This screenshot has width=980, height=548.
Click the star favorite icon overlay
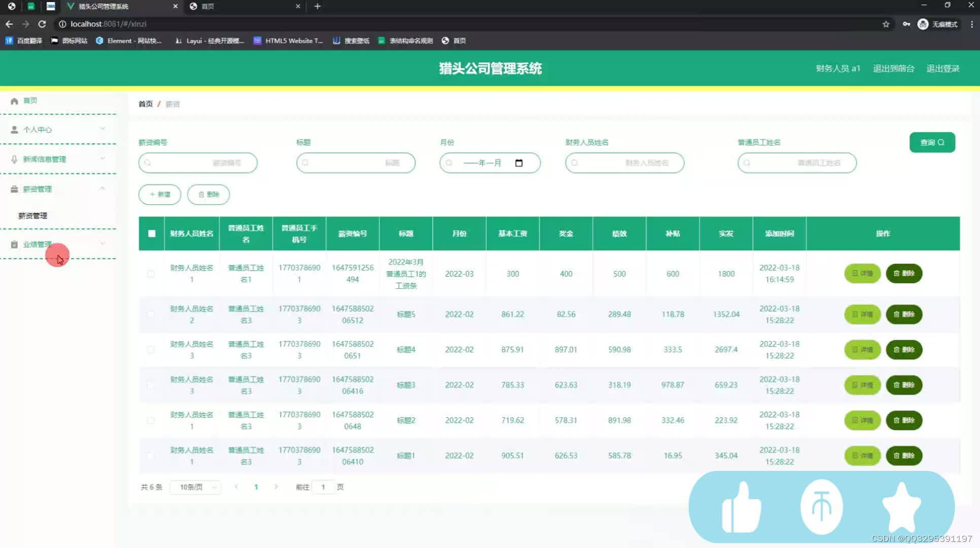pyautogui.click(x=901, y=507)
